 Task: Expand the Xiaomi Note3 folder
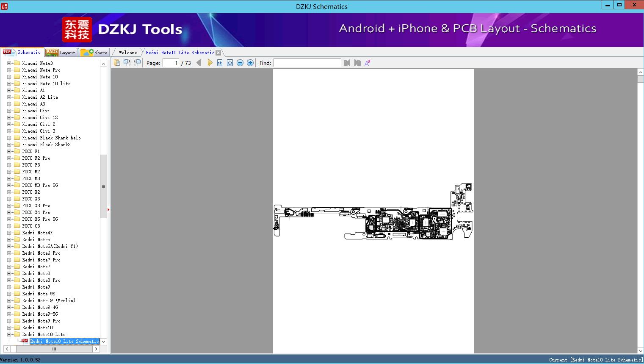coord(9,63)
